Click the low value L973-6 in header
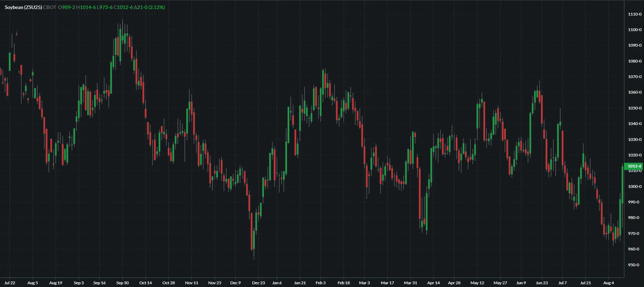The image size is (644, 287). [105, 7]
